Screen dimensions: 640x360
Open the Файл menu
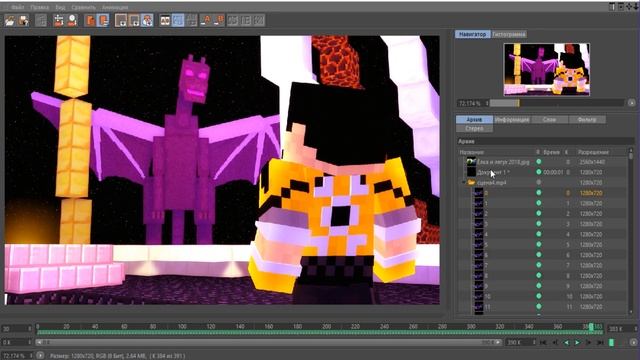pyautogui.click(x=18, y=7)
